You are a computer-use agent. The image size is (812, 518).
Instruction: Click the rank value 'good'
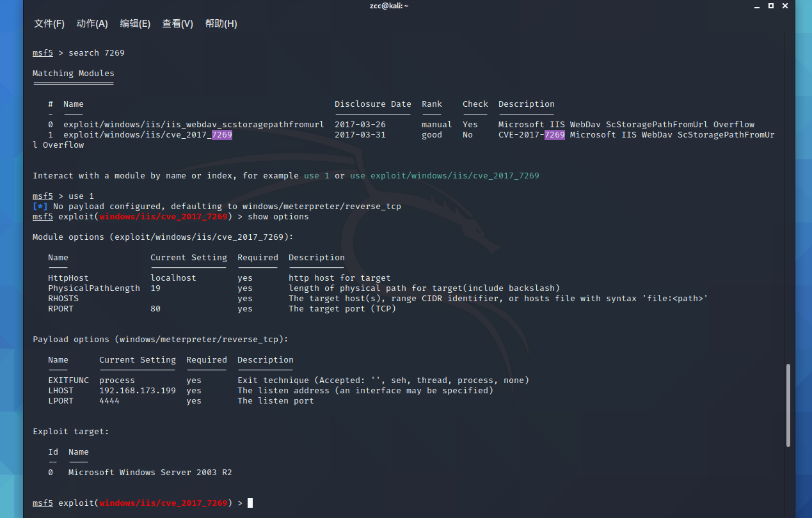[432, 135]
